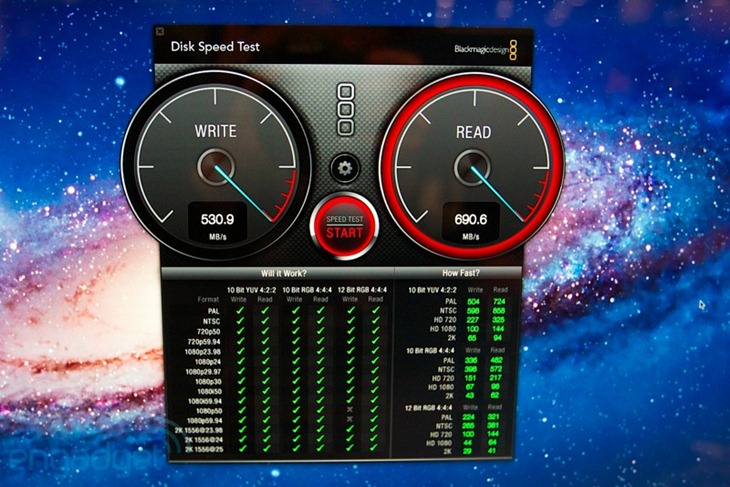Click the 'How Fast?' panel header
Viewport: 730px width, 487px height.
[460, 273]
